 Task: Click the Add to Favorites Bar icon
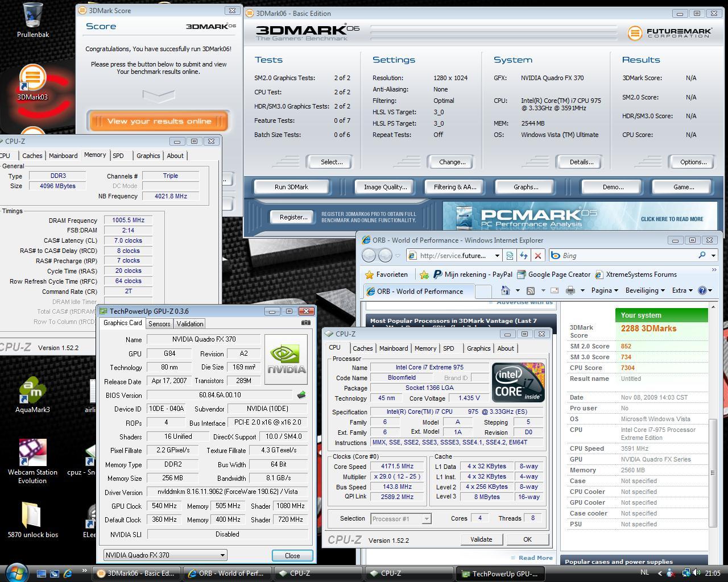pyautogui.click(x=424, y=275)
